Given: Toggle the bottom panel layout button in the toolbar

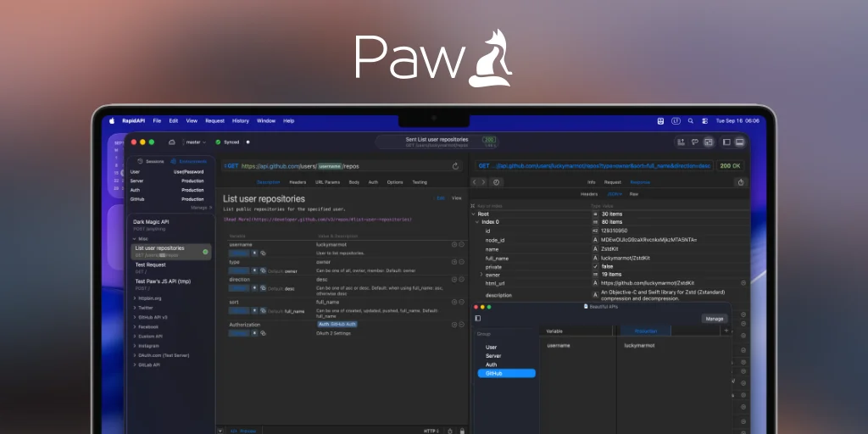Looking at the screenshot, I should (x=739, y=142).
